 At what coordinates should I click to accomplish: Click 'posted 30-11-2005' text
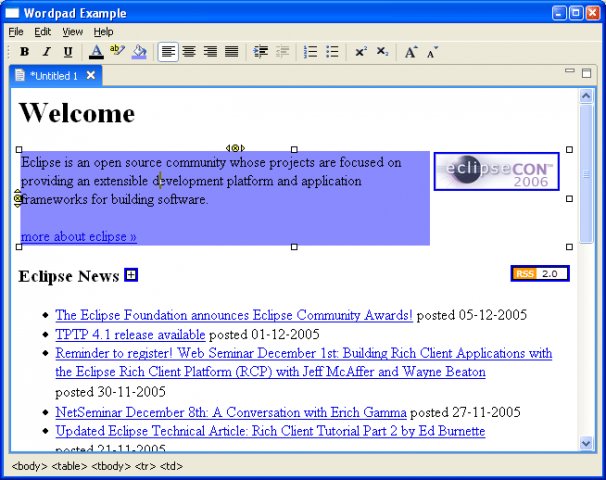[x=111, y=392]
